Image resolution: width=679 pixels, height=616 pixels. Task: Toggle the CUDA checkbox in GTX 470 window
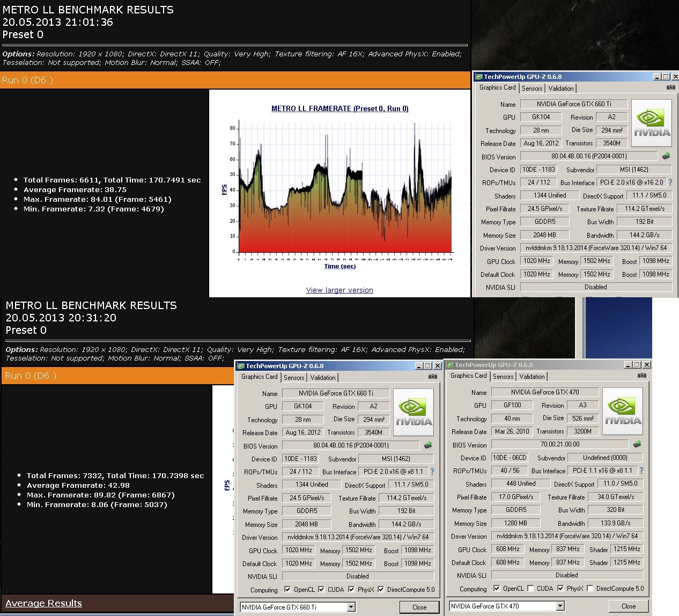[530, 589]
